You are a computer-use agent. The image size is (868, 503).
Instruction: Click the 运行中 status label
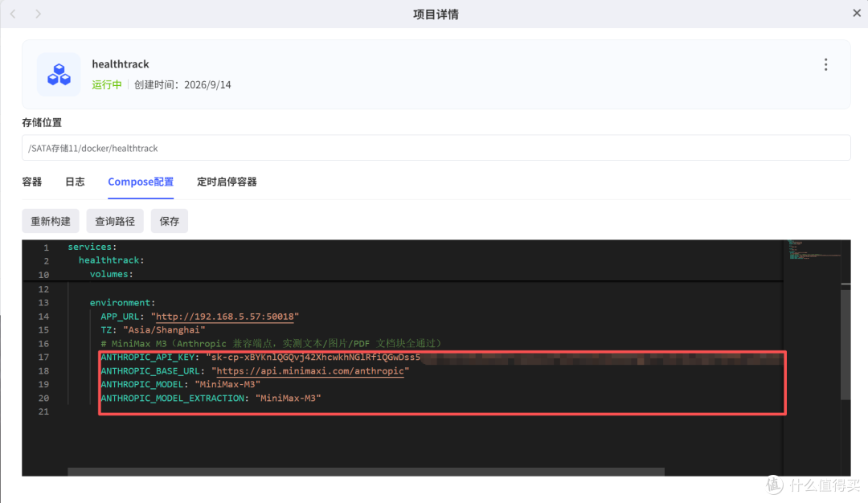pyautogui.click(x=107, y=84)
